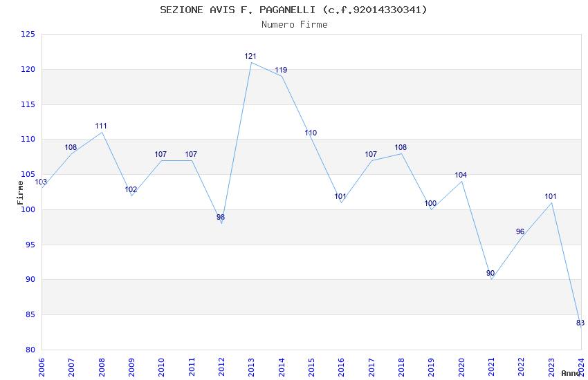Click y-axis tick label 90
The image size is (588, 380).
30,280
